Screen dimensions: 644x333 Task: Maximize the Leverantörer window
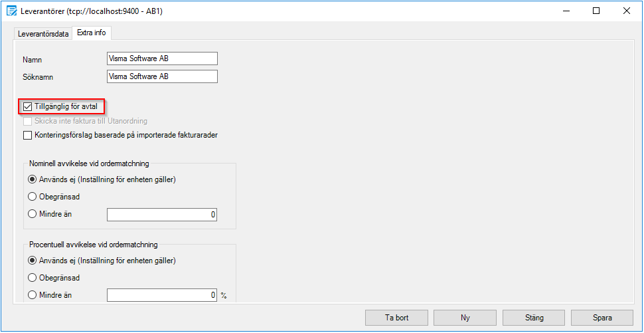(x=596, y=11)
